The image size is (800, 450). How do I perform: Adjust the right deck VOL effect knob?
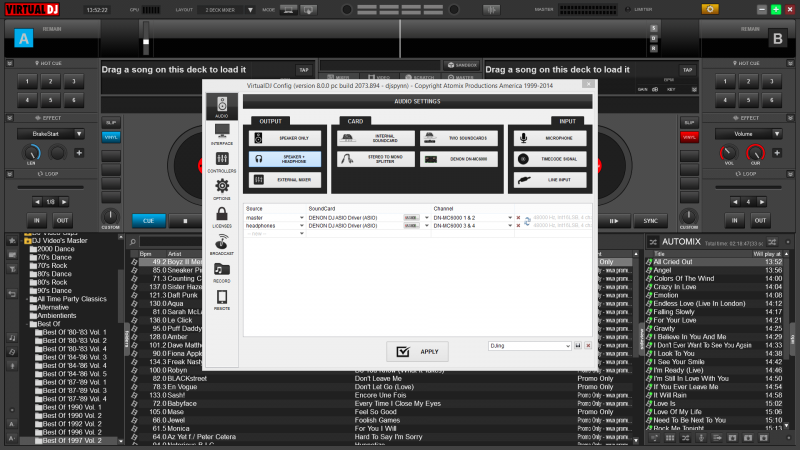[x=729, y=152]
